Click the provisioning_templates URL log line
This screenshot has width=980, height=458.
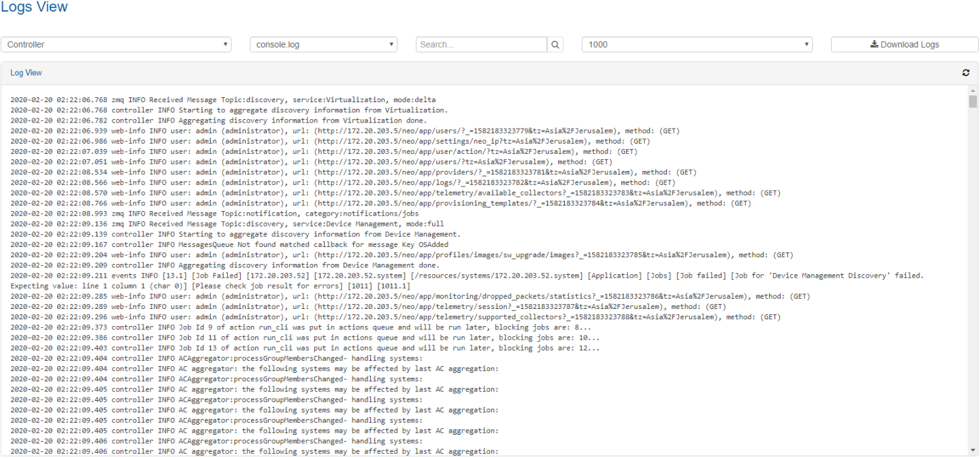380,203
